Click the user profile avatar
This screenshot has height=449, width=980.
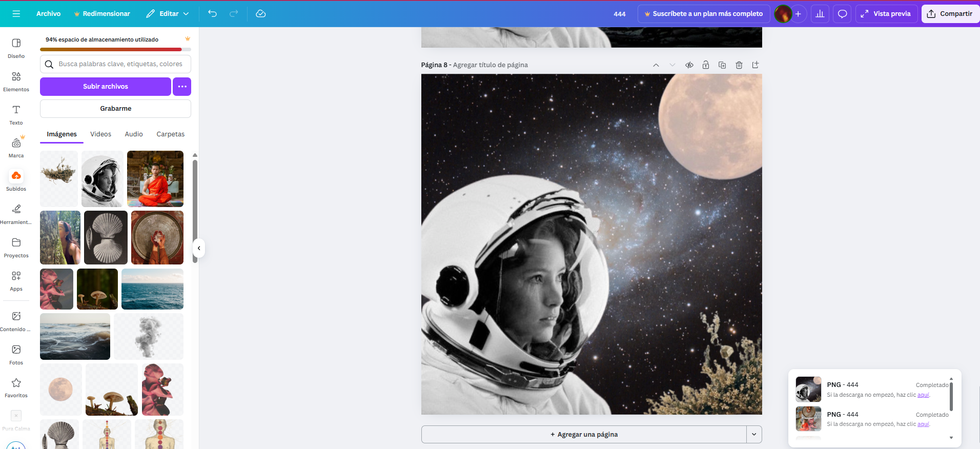(x=783, y=14)
